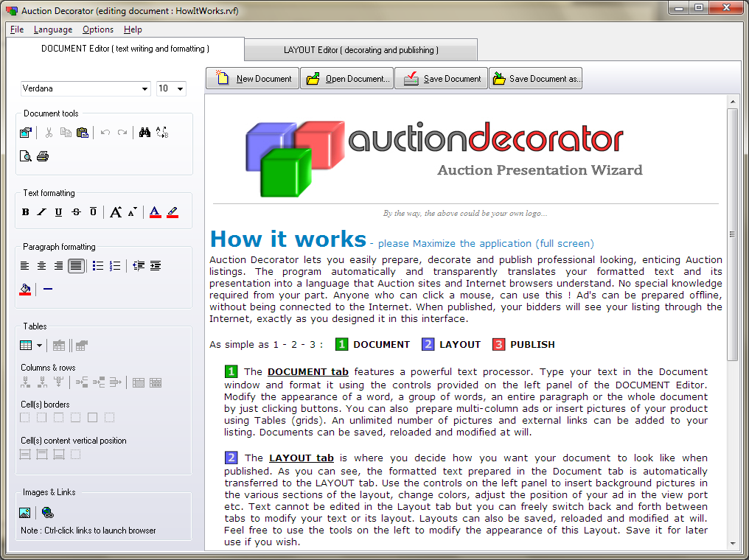Insert a picture using the image icon
749x560 pixels.
[25, 513]
